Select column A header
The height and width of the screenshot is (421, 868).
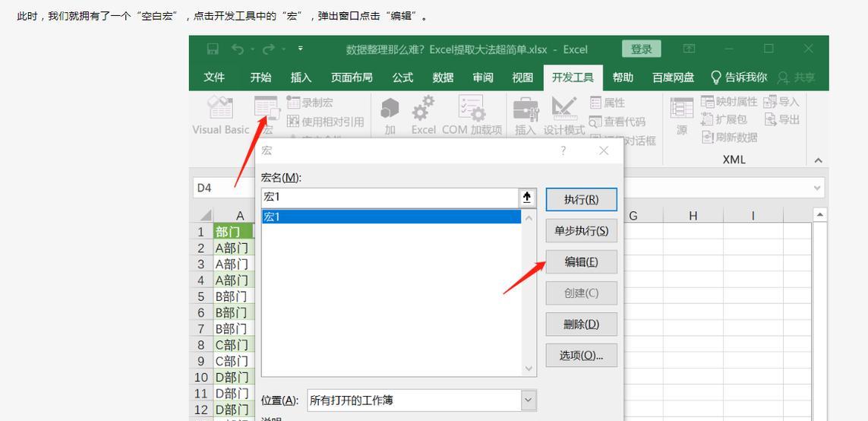[239, 216]
